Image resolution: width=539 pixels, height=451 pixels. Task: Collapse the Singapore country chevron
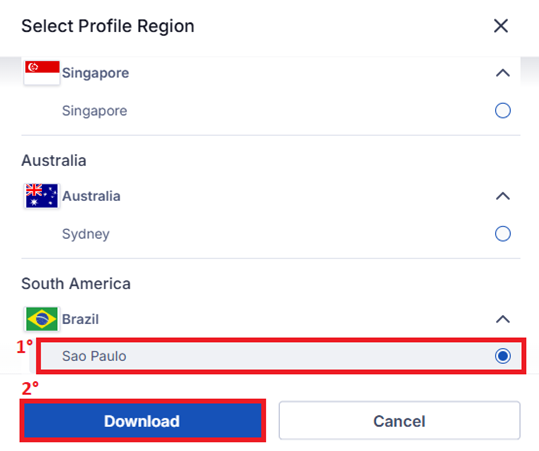[x=503, y=73]
